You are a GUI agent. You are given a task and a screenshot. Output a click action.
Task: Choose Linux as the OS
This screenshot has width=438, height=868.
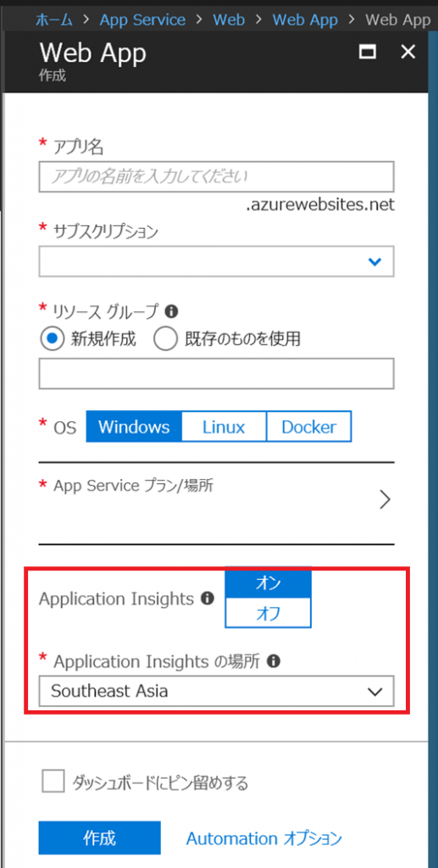tap(224, 427)
